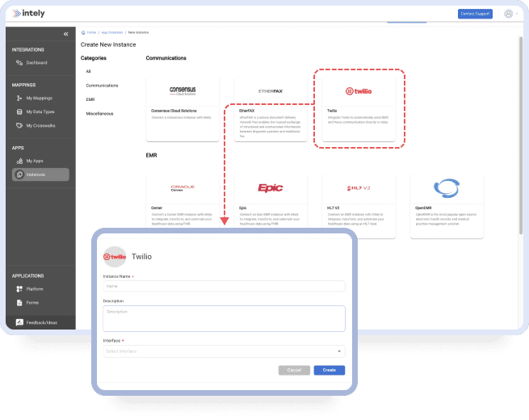Select the HL7 V2 card
This screenshot has height=420, width=529.
tap(359, 207)
